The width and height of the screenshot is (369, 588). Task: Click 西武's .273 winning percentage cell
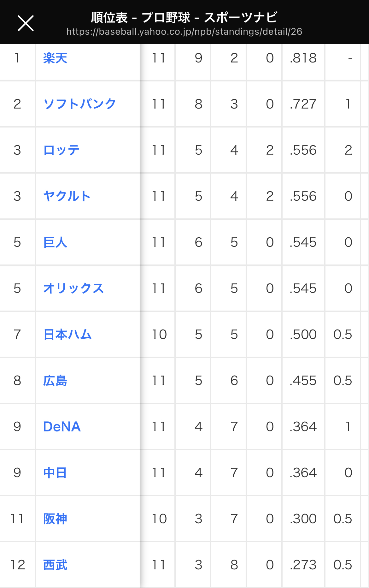(x=303, y=565)
